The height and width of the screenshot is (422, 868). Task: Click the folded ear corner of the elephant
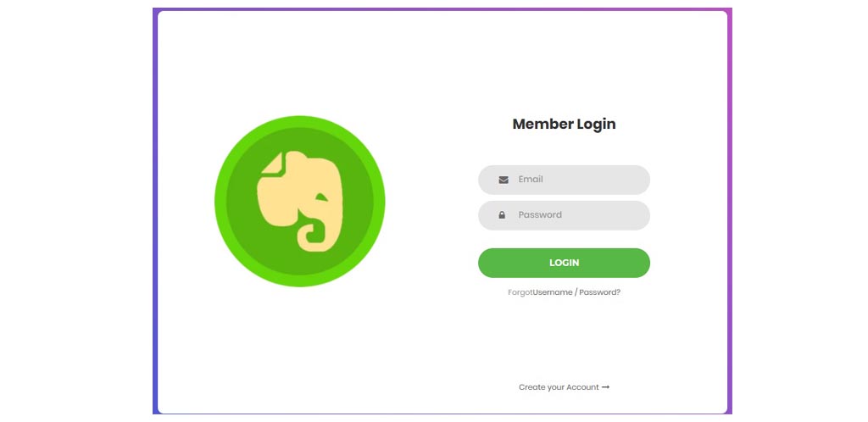point(270,164)
